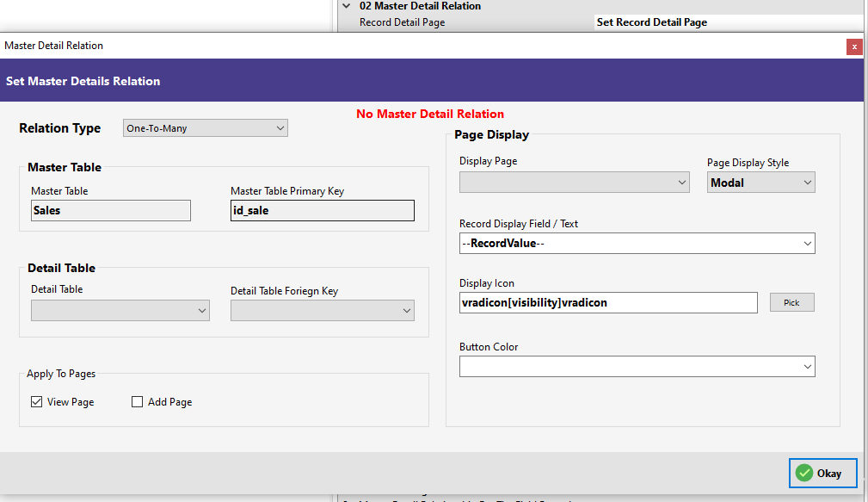Click the Master Table field showing Sales
868x502 pixels.
click(110, 210)
